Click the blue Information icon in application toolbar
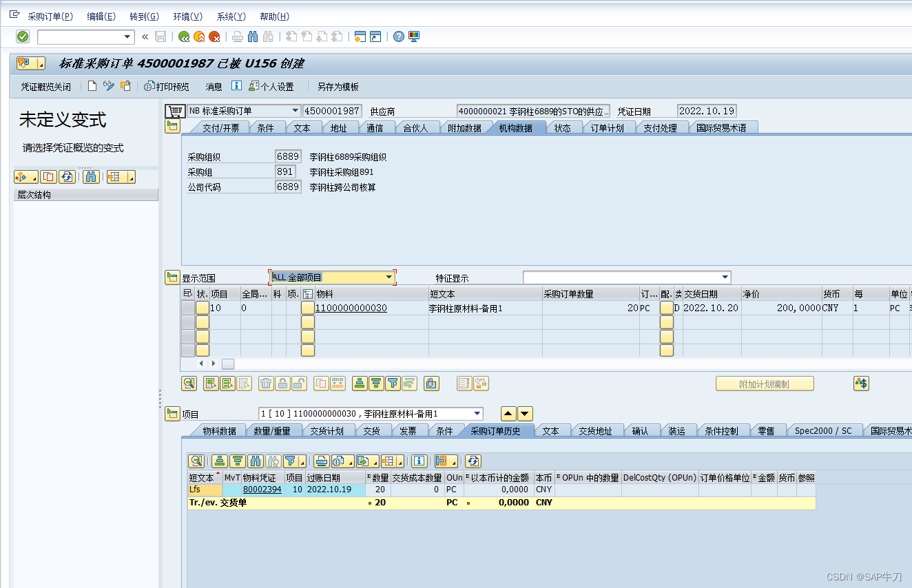 pyautogui.click(x=236, y=86)
